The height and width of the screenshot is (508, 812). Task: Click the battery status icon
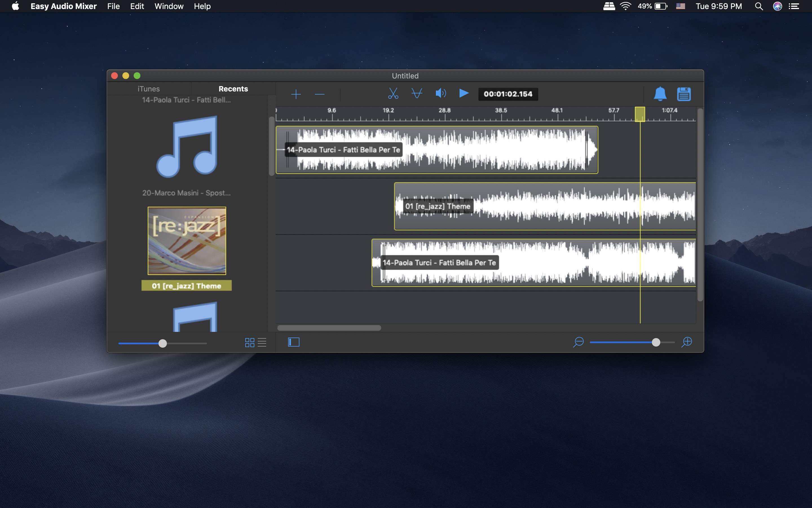(x=661, y=6)
